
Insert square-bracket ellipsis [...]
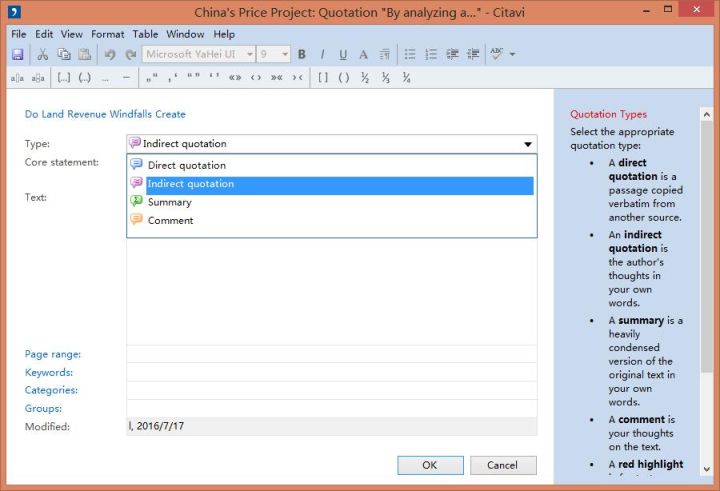64,78
